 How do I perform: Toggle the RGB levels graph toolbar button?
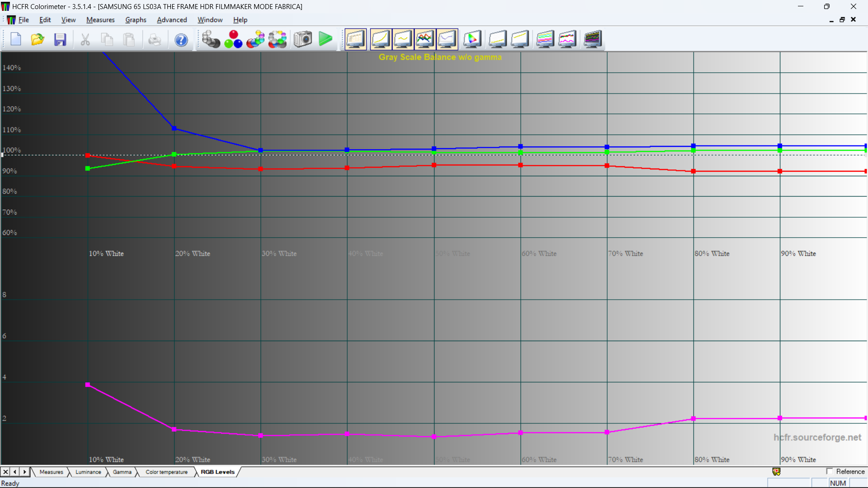[x=425, y=39]
